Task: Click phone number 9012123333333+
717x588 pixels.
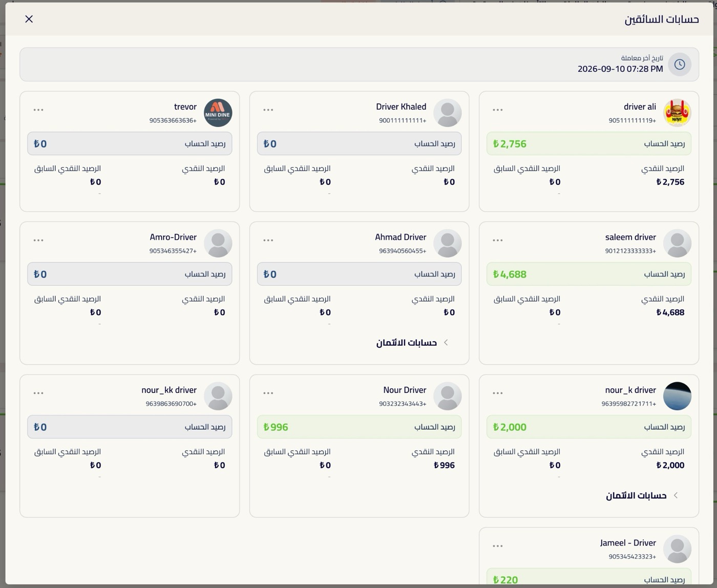Action: point(630,251)
